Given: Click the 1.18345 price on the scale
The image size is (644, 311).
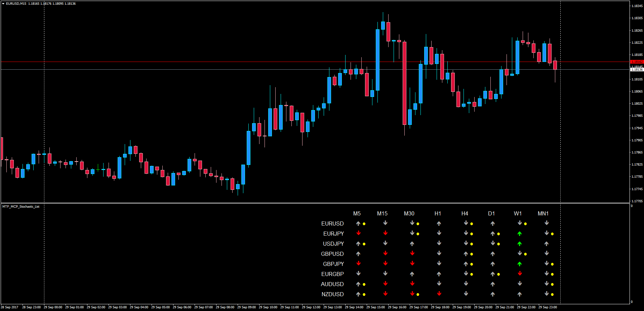Looking at the screenshot, I should click(x=637, y=6).
